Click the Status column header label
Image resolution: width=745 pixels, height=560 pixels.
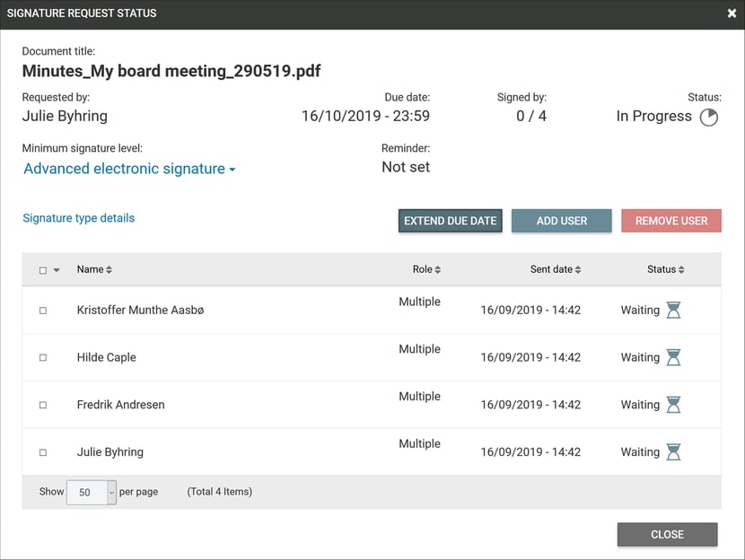click(662, 269)
